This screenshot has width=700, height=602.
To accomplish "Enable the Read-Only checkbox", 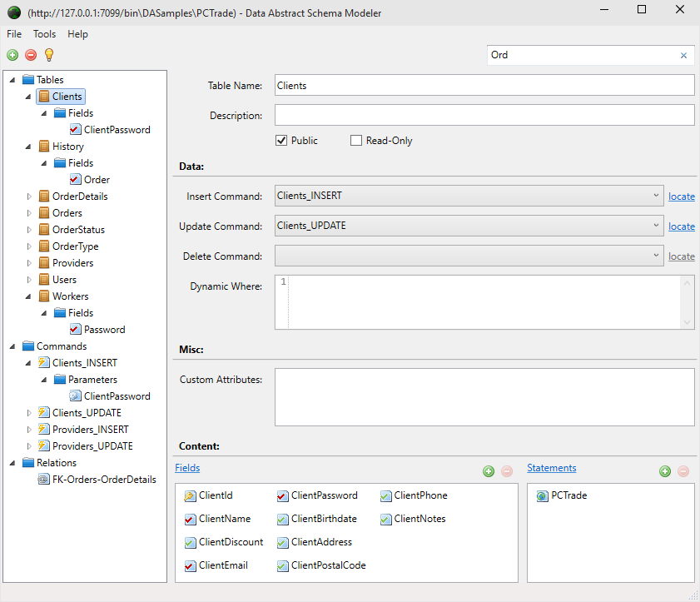I will [356, 141].
